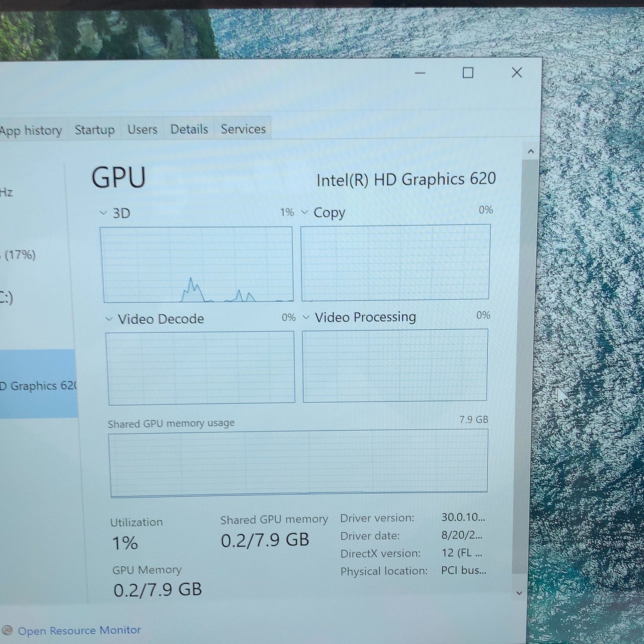
Task: Open the Video Processing engine dropdown
Action: click(x=306, y=317)
